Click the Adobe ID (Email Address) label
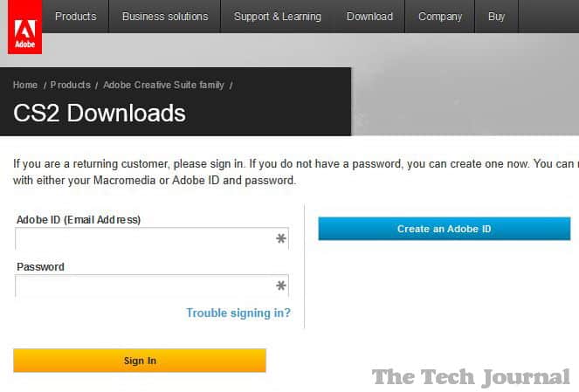579x392 pixels. point(79,219)
